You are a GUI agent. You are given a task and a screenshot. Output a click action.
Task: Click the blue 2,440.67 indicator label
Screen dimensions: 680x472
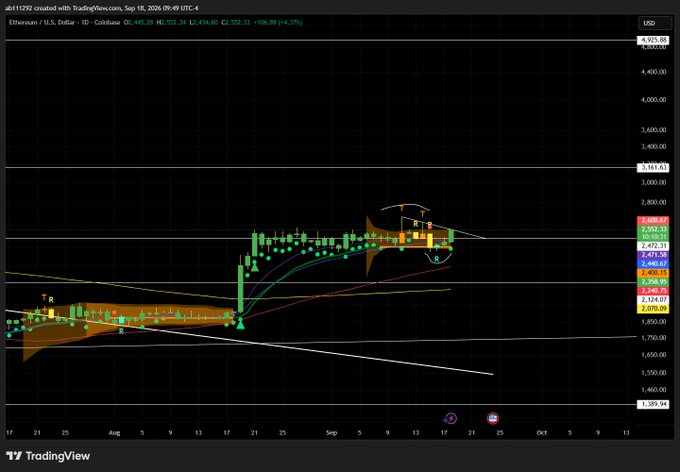(653, 263)
